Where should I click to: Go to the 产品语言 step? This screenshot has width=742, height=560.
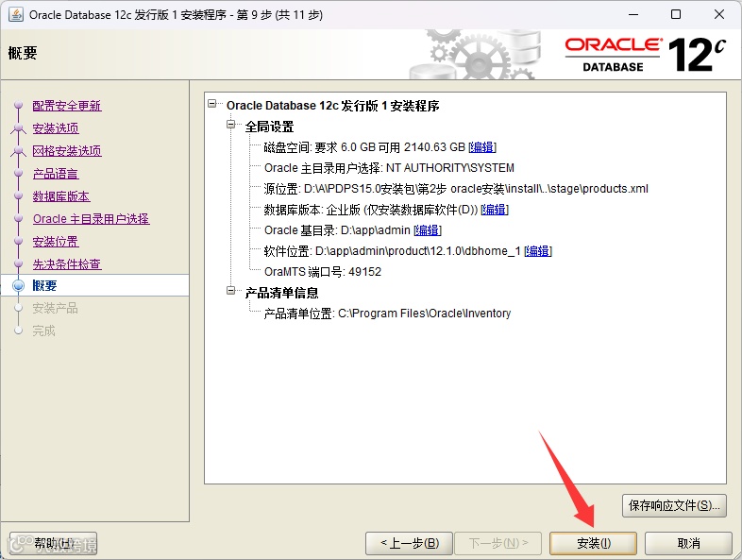(56, 174)
